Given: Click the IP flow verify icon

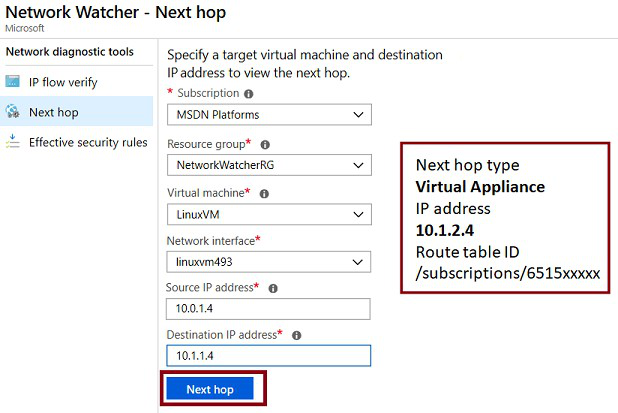Looking at the screenshot, I should coord(12,81).
